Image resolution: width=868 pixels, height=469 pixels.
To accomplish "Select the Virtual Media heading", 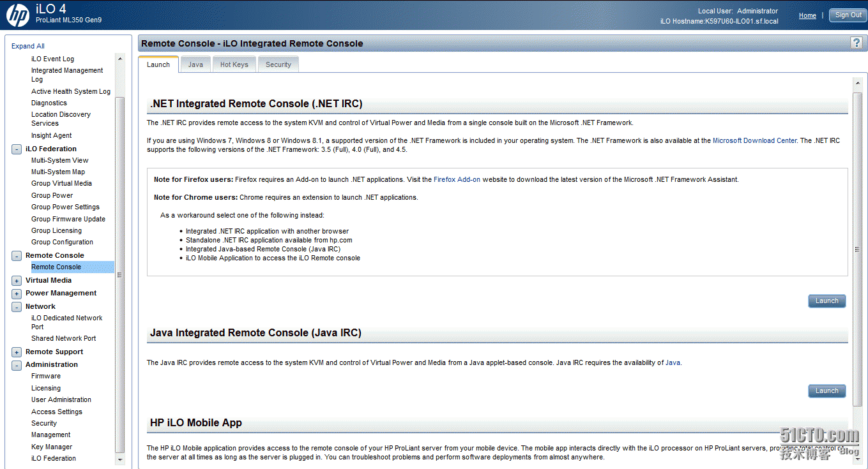I will 49,280.
